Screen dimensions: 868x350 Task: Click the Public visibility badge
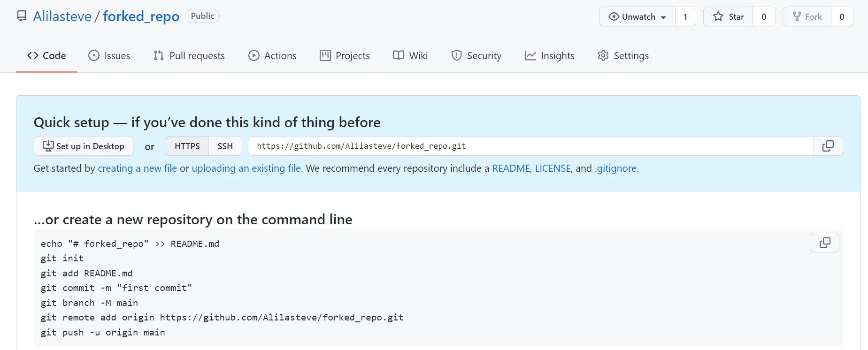pyautogui.click(x=202, y=16)
